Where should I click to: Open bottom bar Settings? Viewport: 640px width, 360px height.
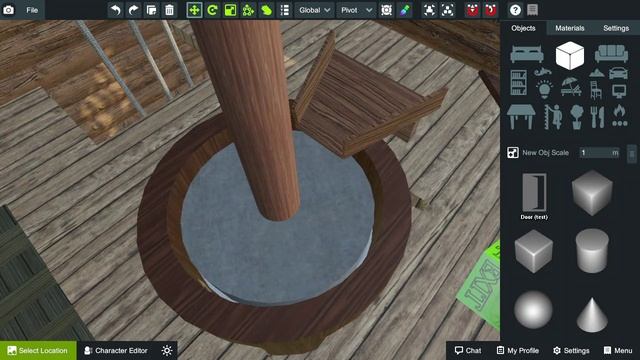(571, 351)
